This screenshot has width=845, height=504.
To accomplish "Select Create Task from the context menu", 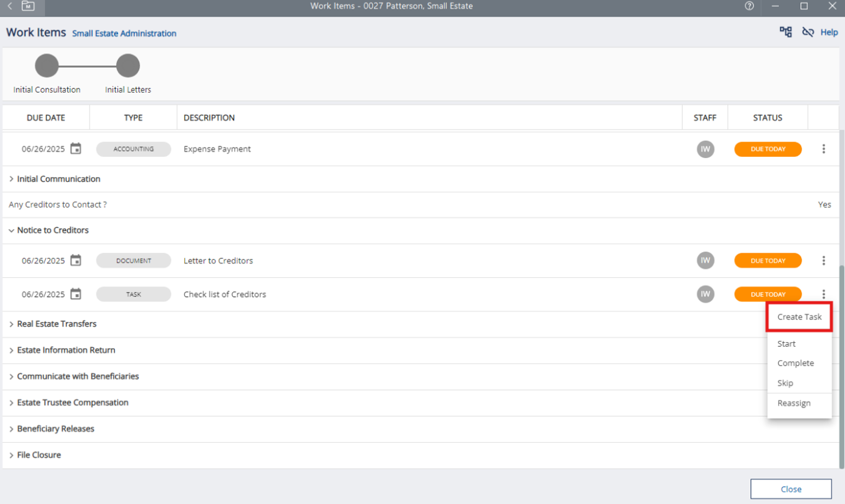I will 799,317.
